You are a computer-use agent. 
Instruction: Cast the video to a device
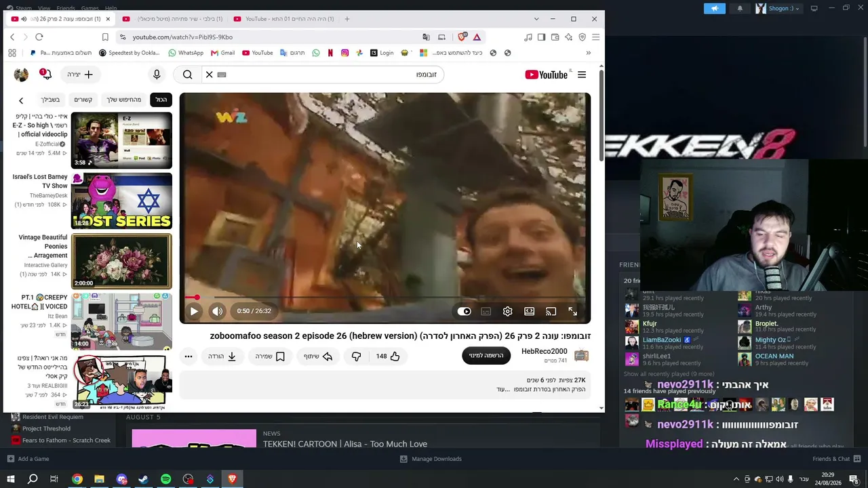tap(551, 311)
